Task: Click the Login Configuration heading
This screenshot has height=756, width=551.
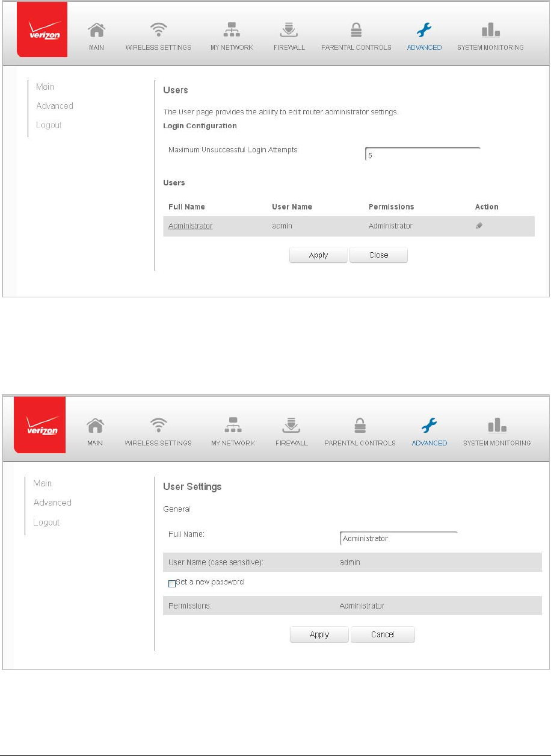Action: pyautogui.click(x=200, y=126)
